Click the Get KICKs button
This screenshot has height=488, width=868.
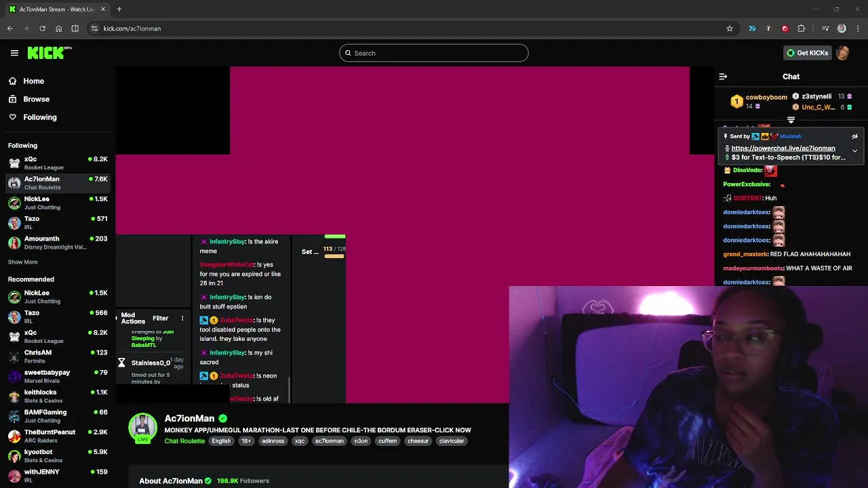(807, 53)
